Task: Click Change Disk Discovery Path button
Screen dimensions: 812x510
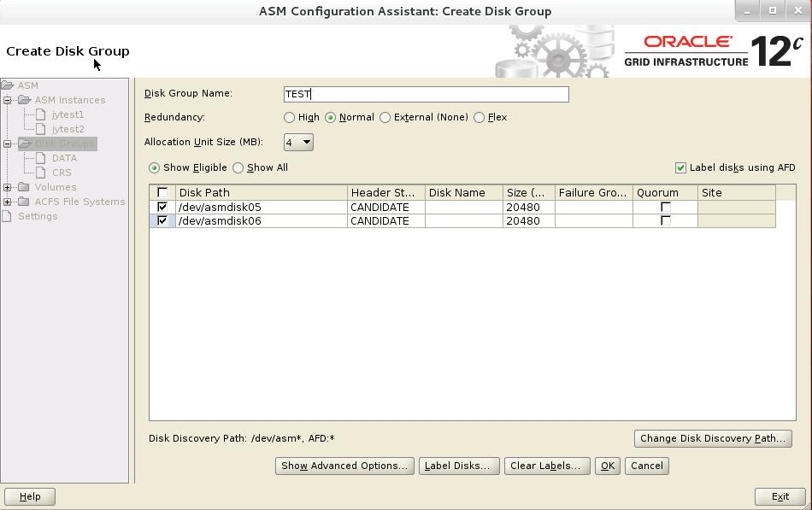Action: [713, 438]
